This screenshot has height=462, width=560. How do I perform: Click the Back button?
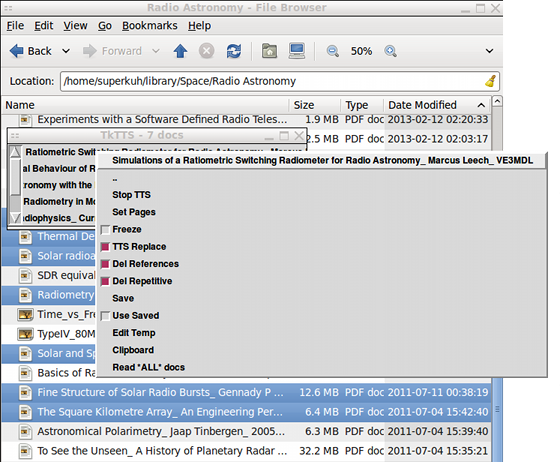31,51
